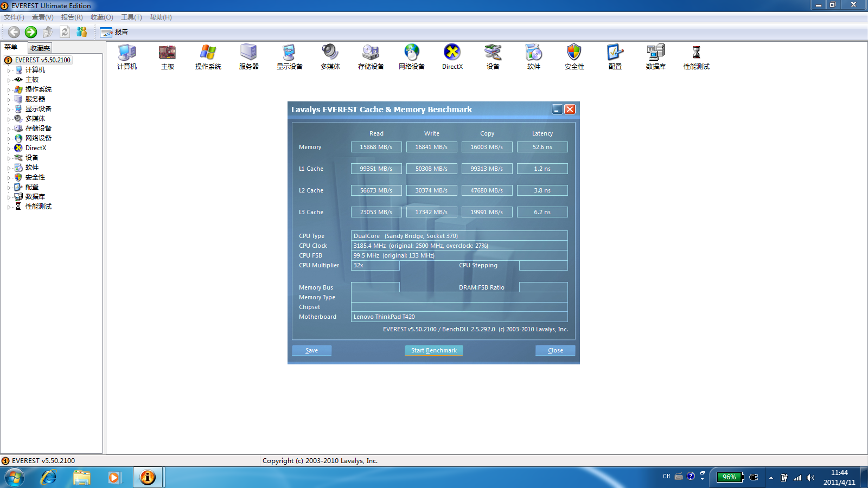
Task: Expand the 主板 tree node
Action: pyautogui.click(x=9, y=80)
